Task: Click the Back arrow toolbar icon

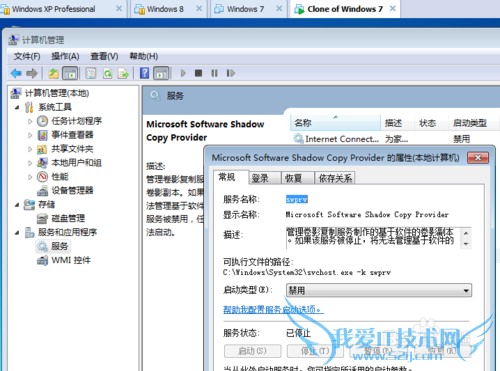Action: pos(16,73)
